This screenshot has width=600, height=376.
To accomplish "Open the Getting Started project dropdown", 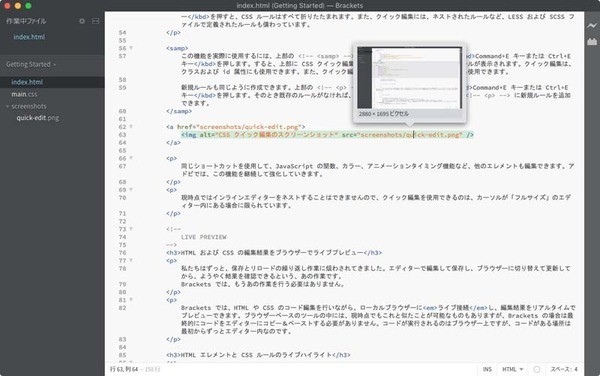I will pyautogui.click(x=31, y=64).
